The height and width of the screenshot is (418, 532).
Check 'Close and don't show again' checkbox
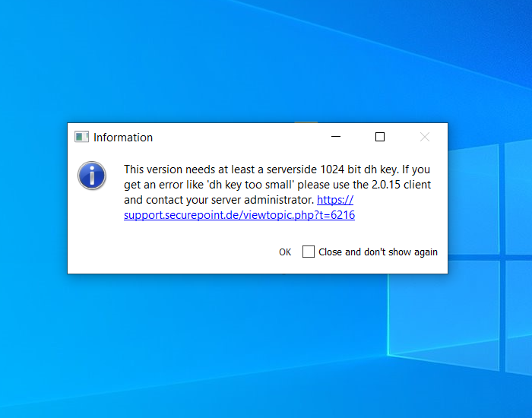(308, 252)
